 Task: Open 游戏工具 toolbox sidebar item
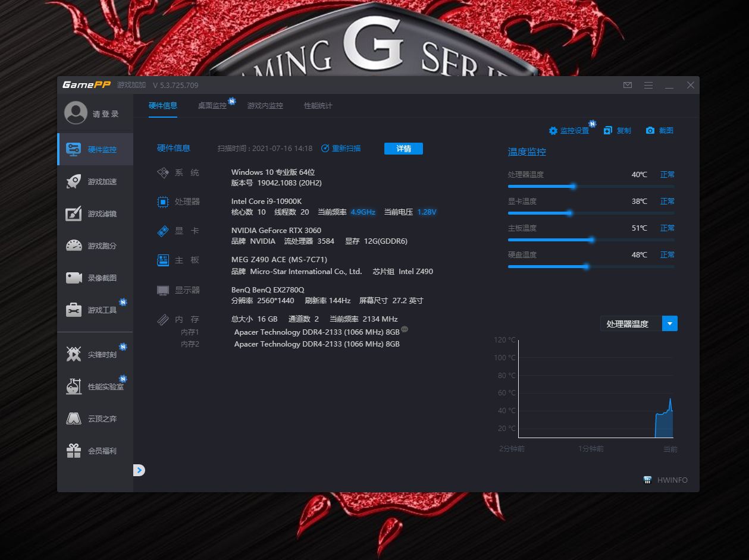95,310
